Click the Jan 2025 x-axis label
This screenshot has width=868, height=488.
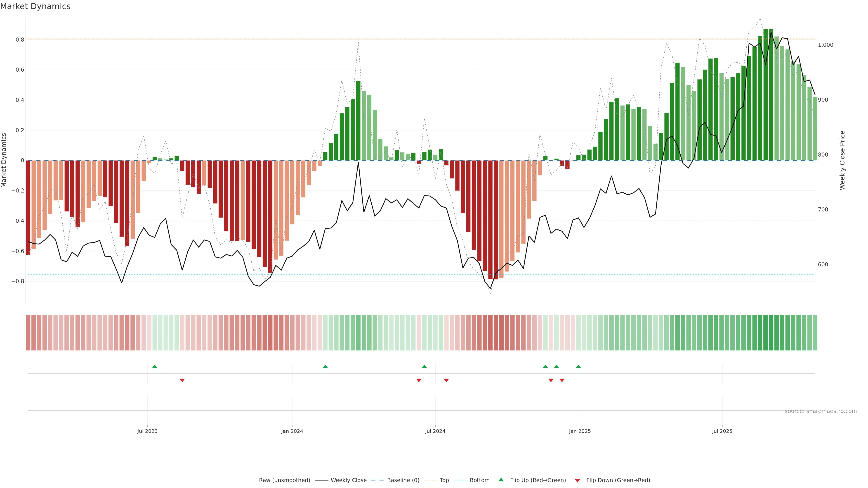[580, 431]
